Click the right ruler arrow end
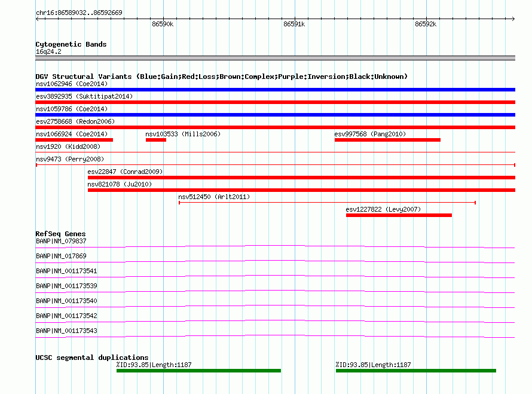 pyautogui.click(x=513, y=19)
